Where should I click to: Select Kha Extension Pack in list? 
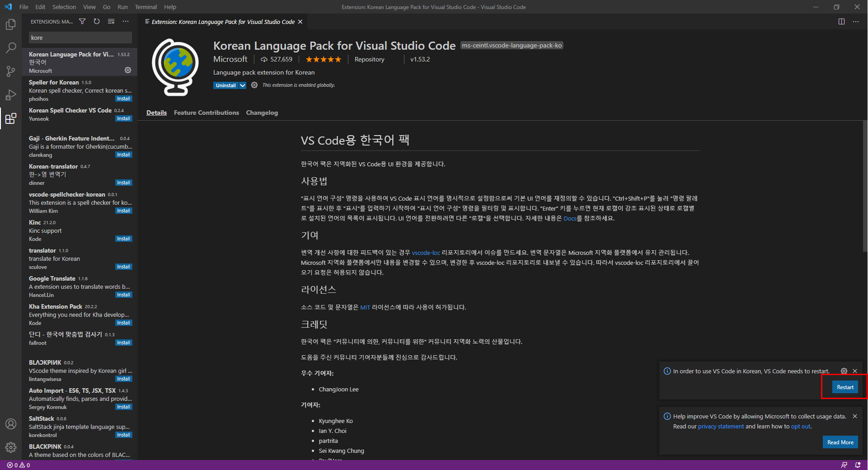click(80, 315)
